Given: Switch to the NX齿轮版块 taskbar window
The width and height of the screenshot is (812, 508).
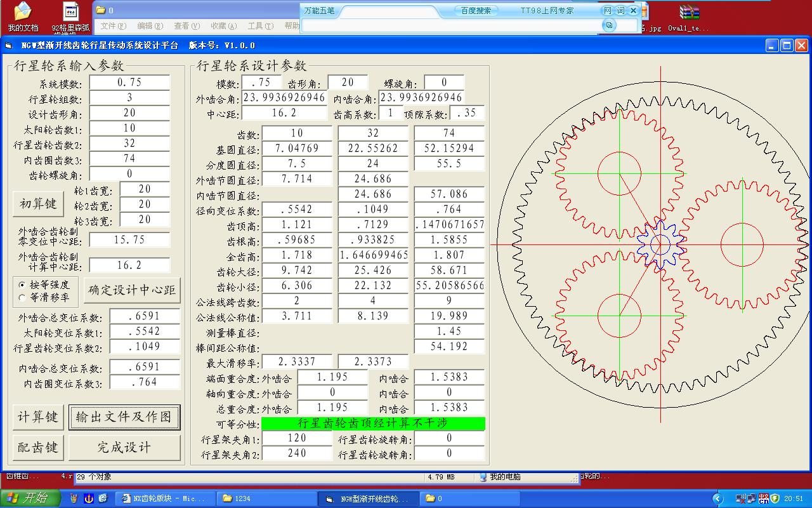Looking at the screenshot, I should coord(165,498).
